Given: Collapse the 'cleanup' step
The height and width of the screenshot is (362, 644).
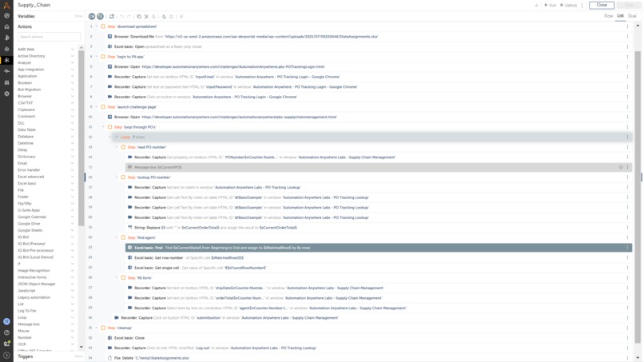Looking at the screenshot, I should click(97, 328).
